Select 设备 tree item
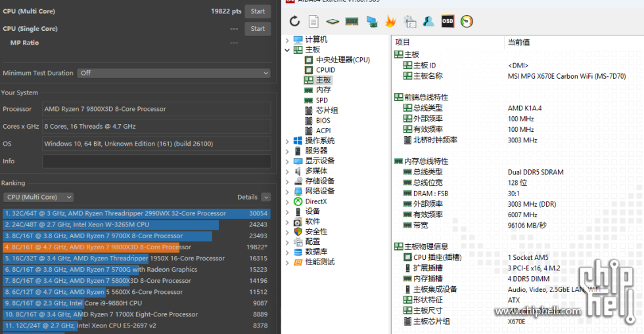 coord(312,211)
